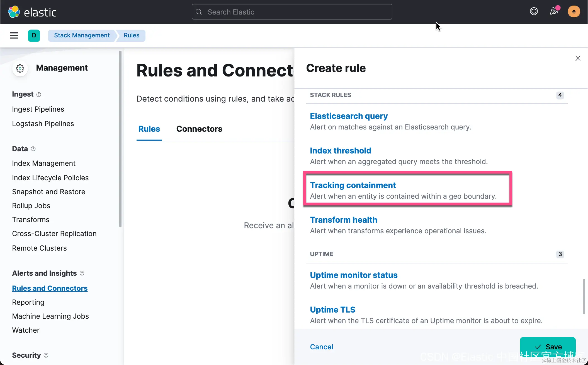Open the hamburger navigation menu
This screenshot has width=588, height=365.
tap(14, 35)
